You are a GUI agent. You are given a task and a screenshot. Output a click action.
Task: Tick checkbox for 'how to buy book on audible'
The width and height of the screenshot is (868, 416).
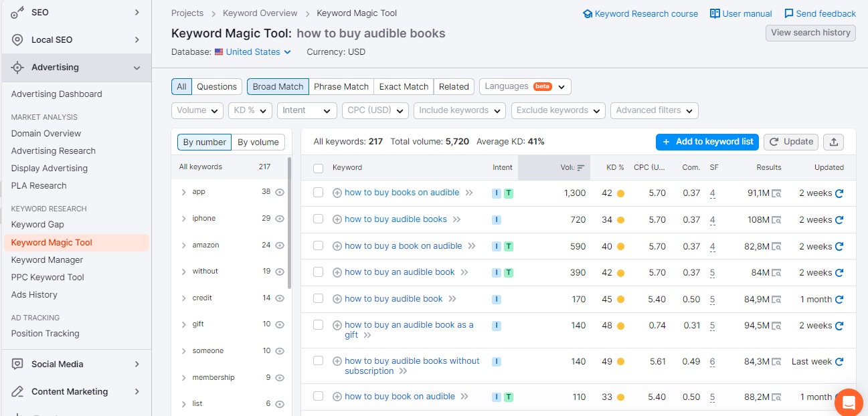(x=318, y=396)
